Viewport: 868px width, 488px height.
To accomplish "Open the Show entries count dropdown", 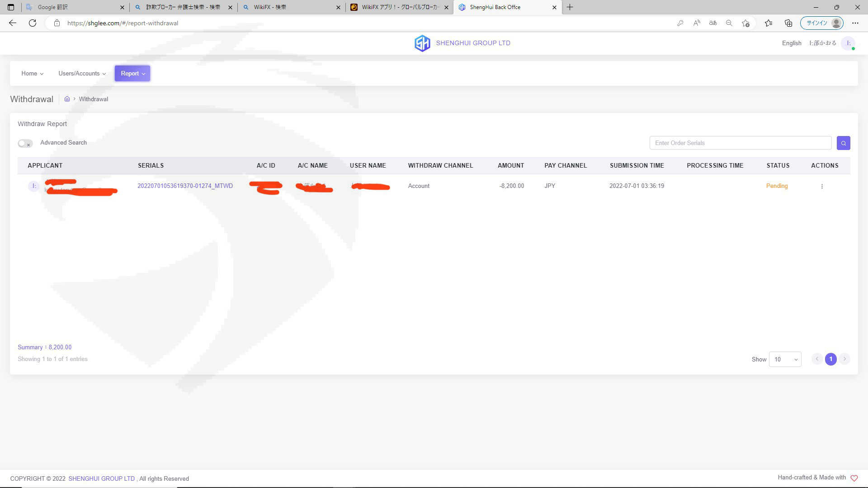I will [x=785, y=359].
